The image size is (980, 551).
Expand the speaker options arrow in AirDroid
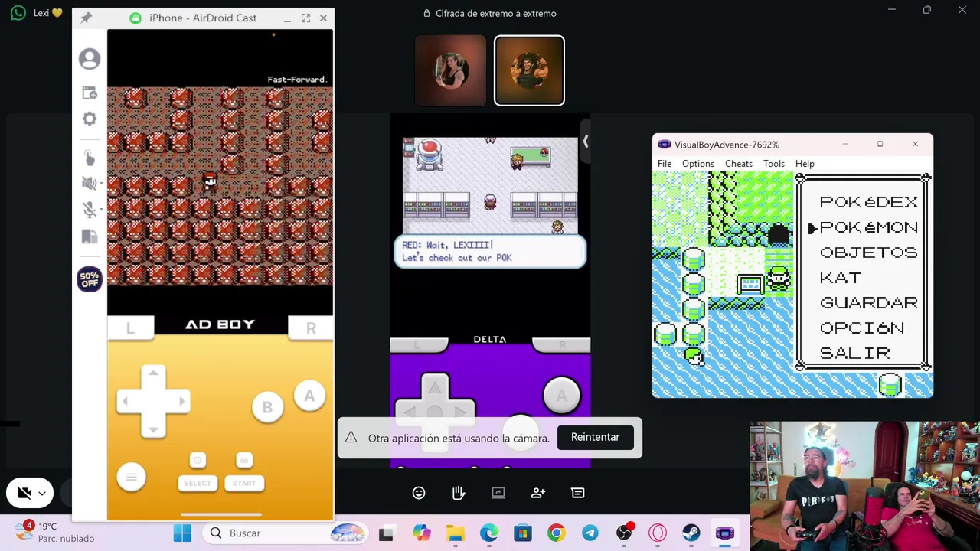(x=100, y=184)
